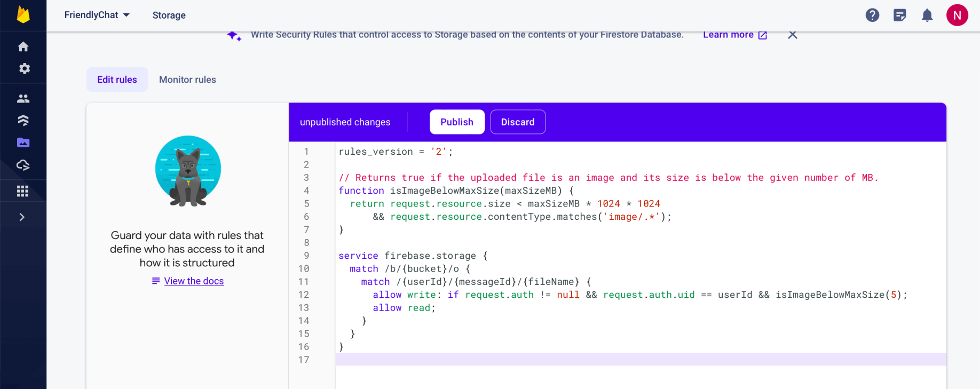Expand the sidebar navigation chevron

pyautogui.click(x=22, y=217)
